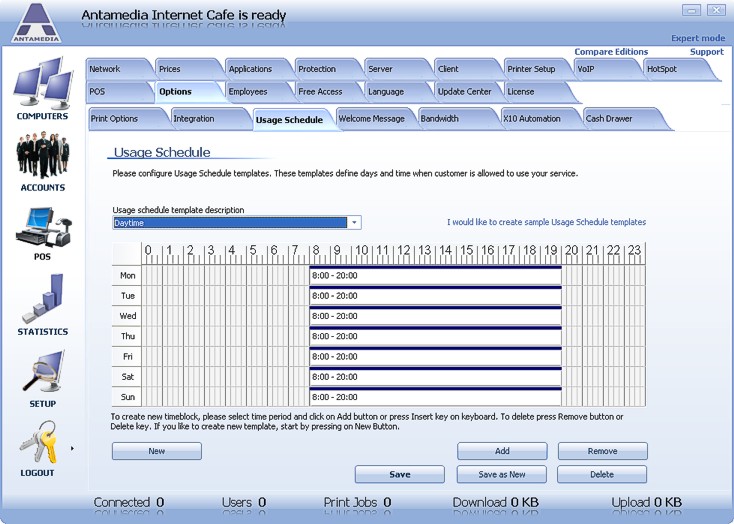This screenshot has height=524, width=734.
Task: Click the Antamedia logo
Action: (36, 22)
